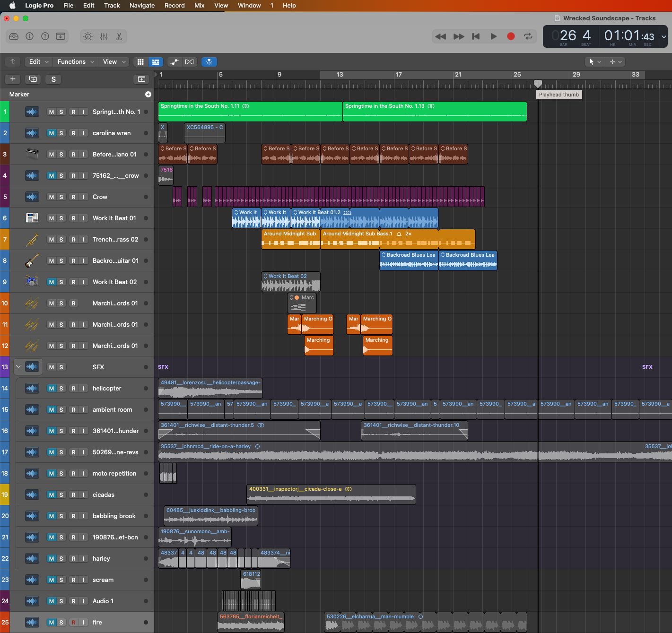
Task: Open the Toolbar tray icon
Action: 61,36
